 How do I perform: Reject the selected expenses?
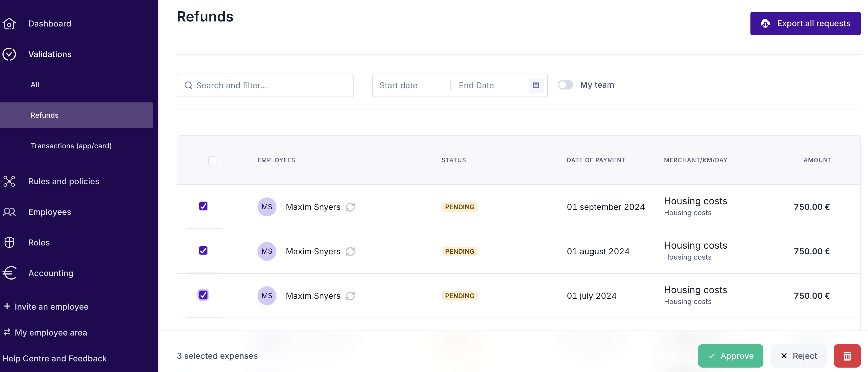tap(798, 356)
